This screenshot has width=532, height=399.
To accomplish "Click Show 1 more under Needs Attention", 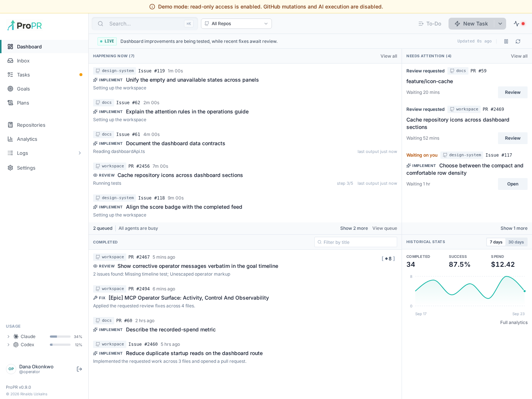I will pyautogui.click(x=514, y=228).
